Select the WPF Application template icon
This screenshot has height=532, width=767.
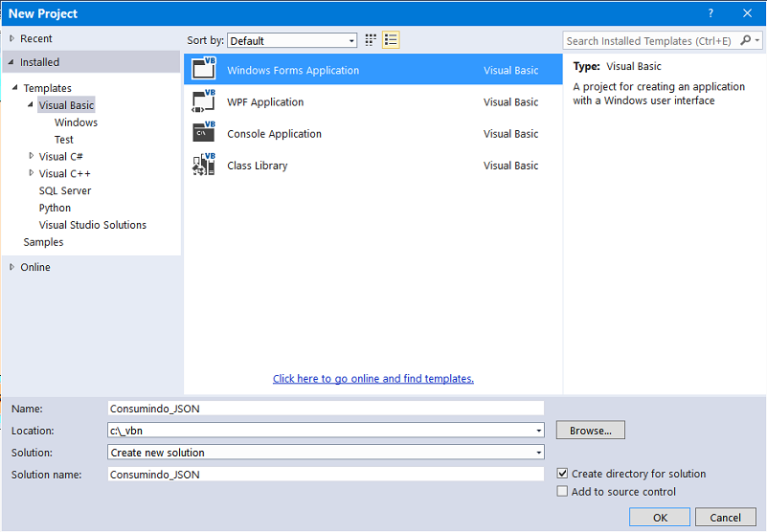coord(204,101)
